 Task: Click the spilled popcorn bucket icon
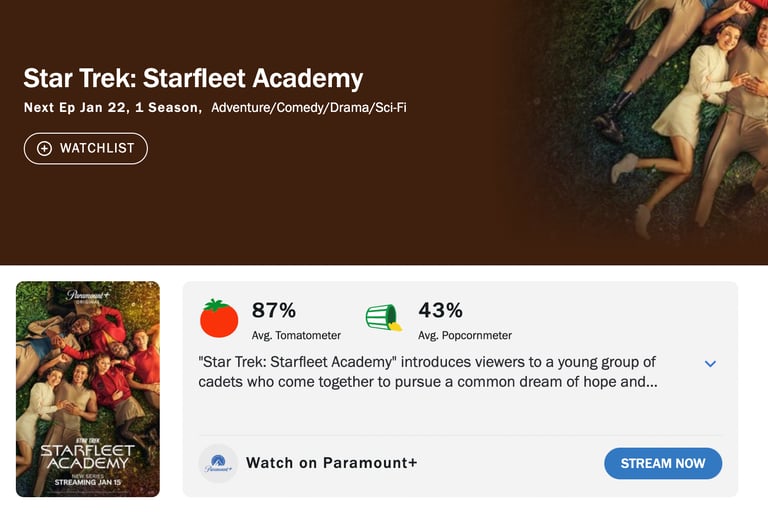pyautogui.click(x=383, y=318)
